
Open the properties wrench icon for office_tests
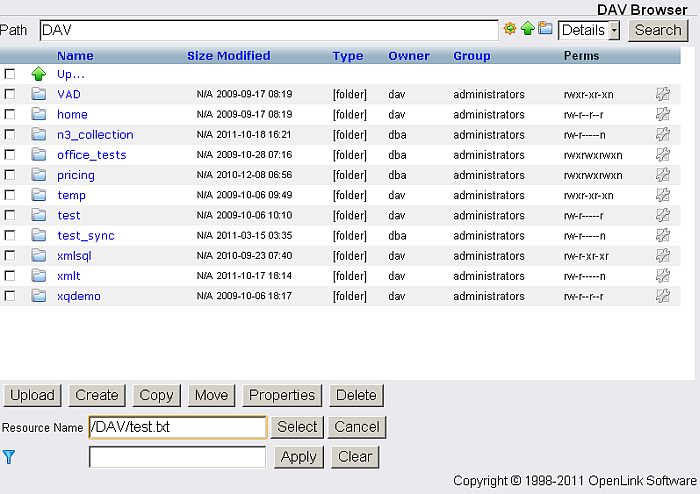point(663,154)
